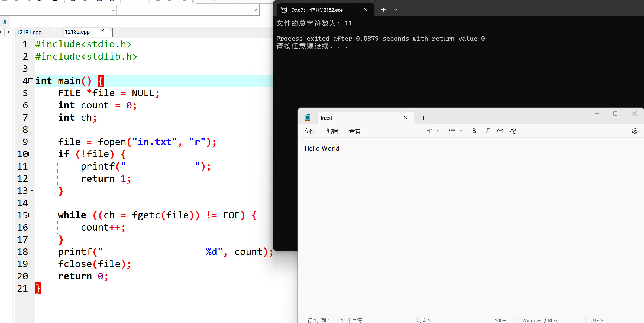Switch to the 12181.cpp tab
This screenshot has height=323, width=644.
point(29,32)
